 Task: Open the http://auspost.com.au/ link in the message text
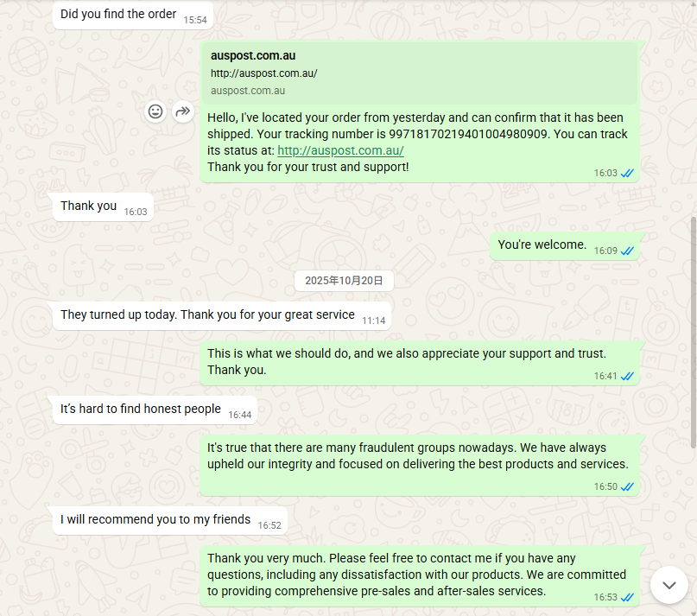tap(340, 150)
